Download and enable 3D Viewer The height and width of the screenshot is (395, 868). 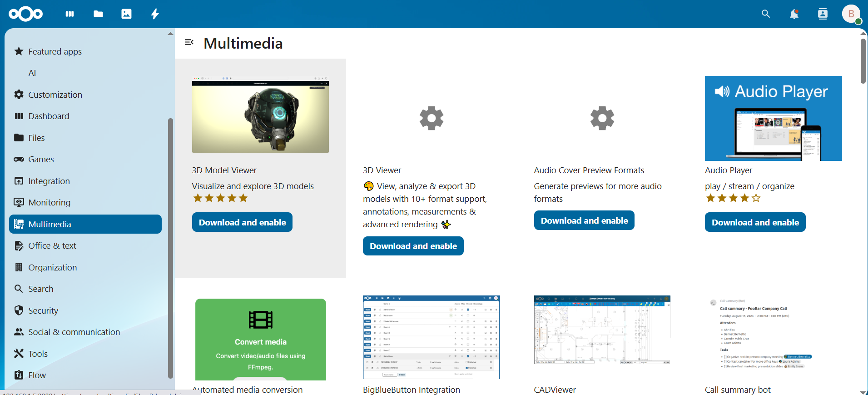(413, 246)
